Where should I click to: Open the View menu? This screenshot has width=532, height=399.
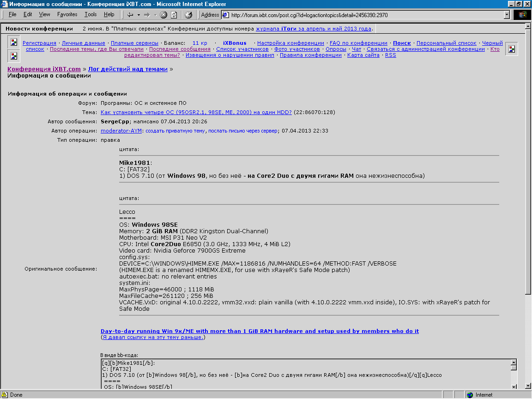44,14
